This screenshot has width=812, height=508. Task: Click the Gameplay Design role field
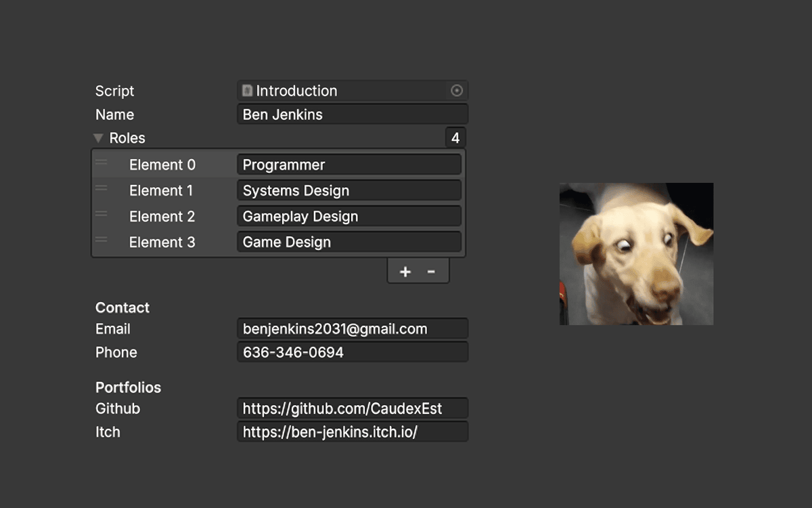click(x=349, y=216)
